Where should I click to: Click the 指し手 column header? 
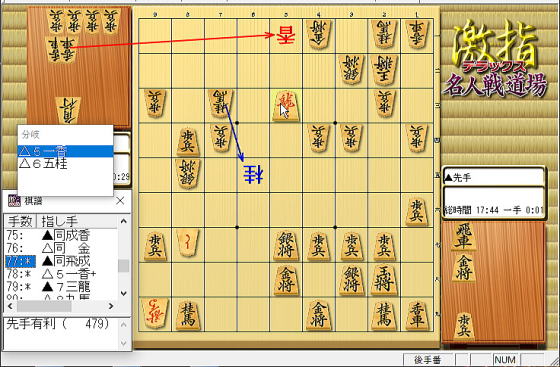pyautogui.click(x=77, y=221)
